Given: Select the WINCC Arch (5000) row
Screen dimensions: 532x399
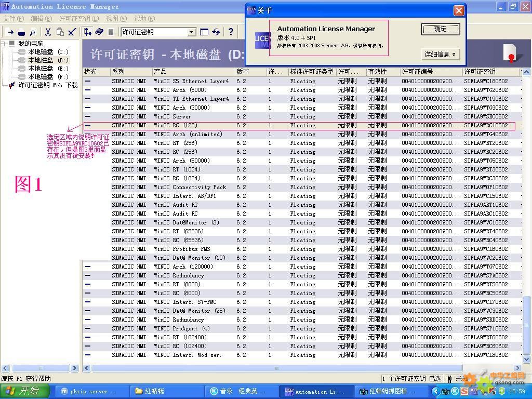Looking at the screenshot, I should [x=302, y=90].
